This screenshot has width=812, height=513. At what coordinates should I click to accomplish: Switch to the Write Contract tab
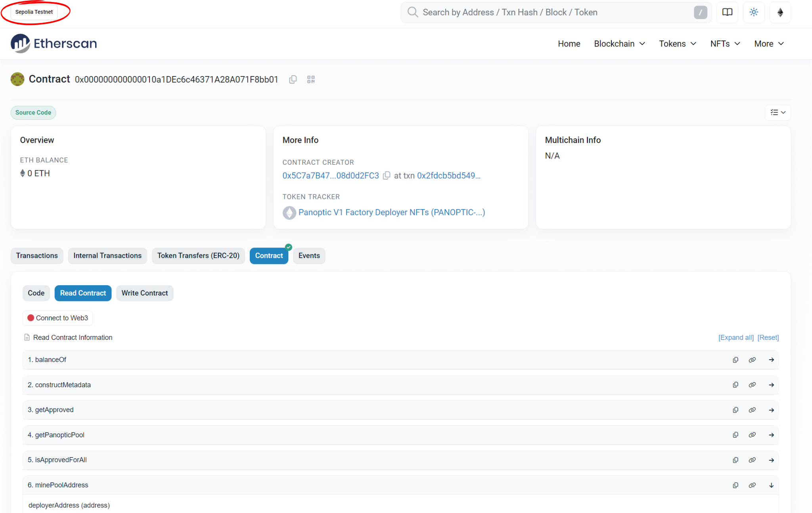145,293
